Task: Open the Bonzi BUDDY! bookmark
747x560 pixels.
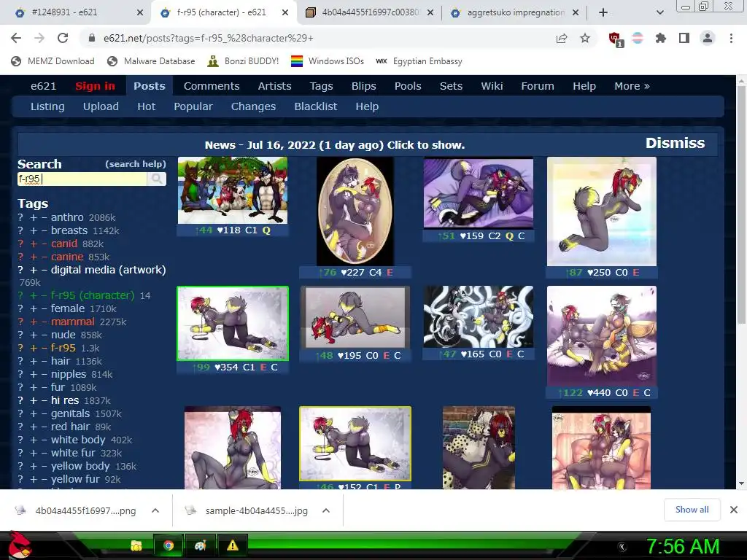Action: pyautogui.click(x=243, y=61)
